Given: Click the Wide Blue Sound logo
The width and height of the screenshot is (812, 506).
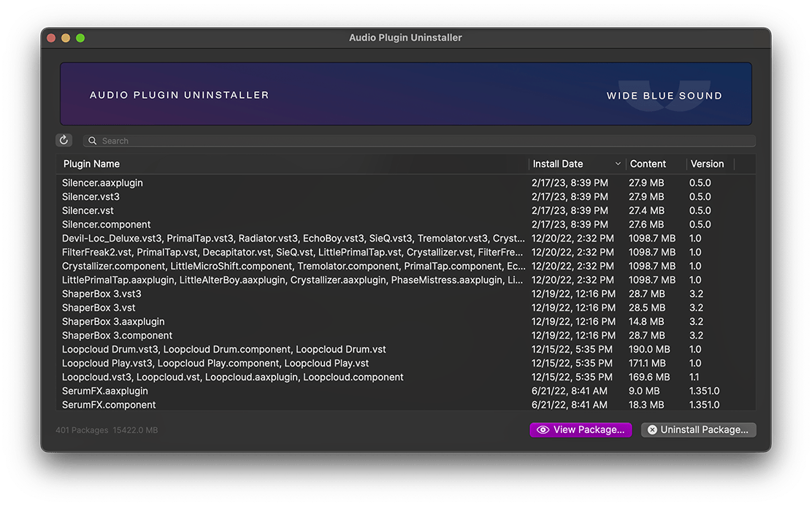Looking at the screenshot, I should tap(664, 96).
